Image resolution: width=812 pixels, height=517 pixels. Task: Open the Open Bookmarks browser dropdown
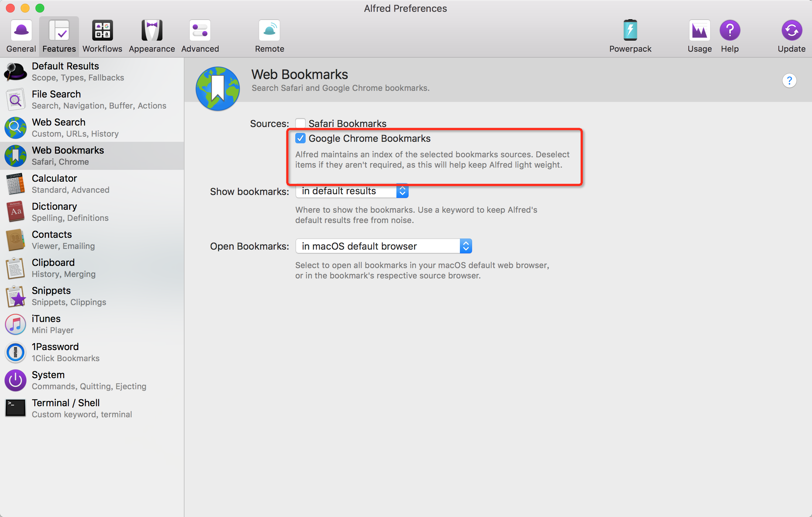tap(383, 246)
